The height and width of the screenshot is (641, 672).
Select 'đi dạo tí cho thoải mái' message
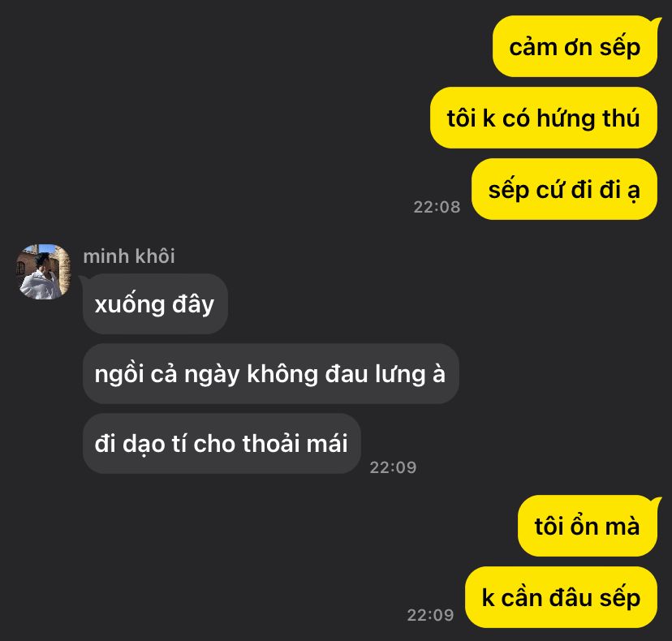point(222,444)
